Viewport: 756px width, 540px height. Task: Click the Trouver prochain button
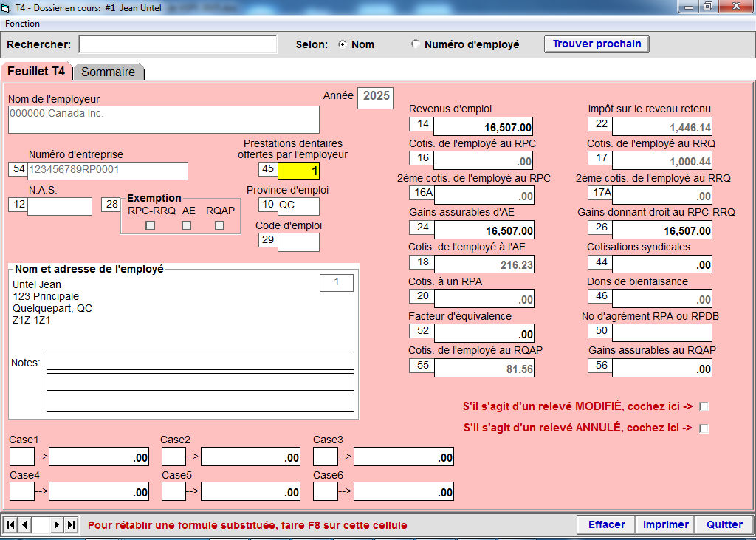(597, 44)
